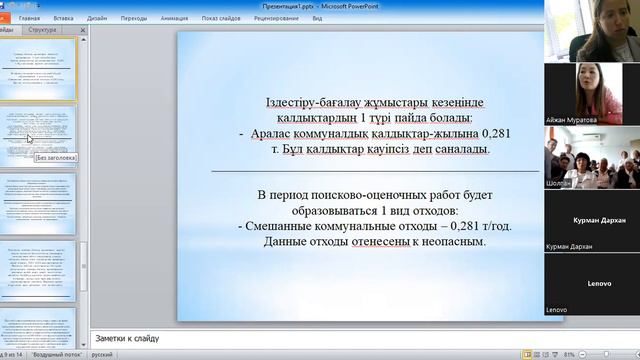
Task: Click the line Данные отходы отенесены к неопасным
Action: (x=375, y=242)
